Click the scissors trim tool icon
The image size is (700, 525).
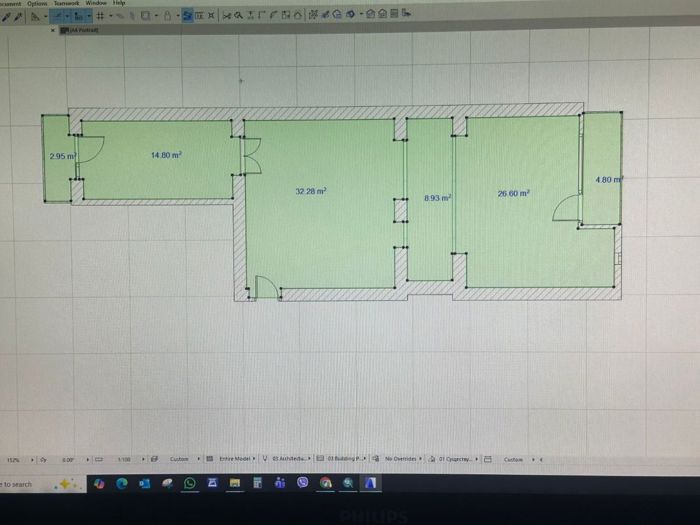[x=226, y=16]
